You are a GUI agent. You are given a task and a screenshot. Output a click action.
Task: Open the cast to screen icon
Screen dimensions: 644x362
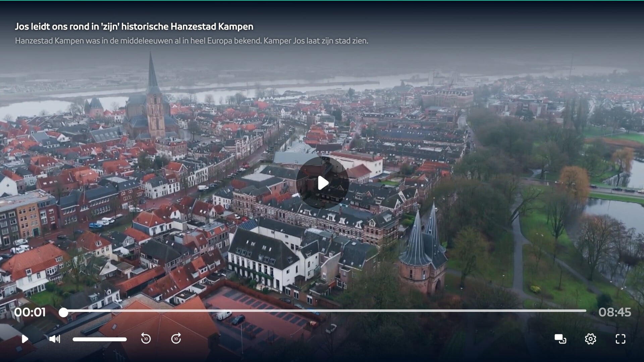(x=560, y=339)
